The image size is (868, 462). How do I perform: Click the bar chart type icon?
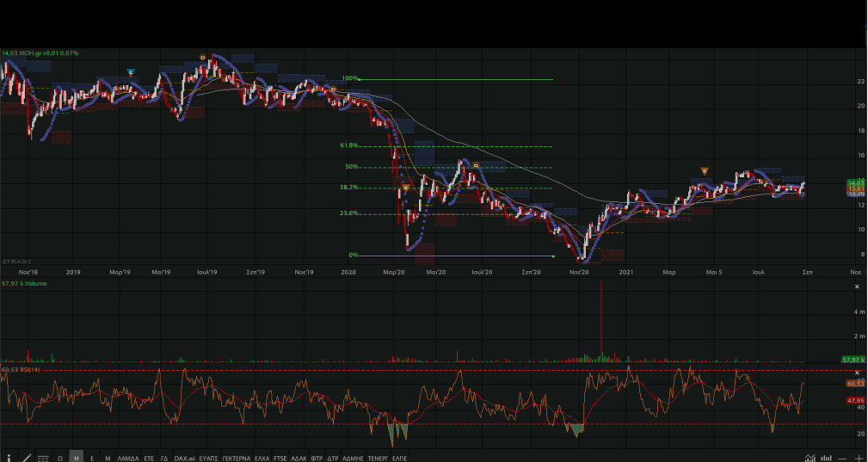pyautogui.click(x=827, y=458)
